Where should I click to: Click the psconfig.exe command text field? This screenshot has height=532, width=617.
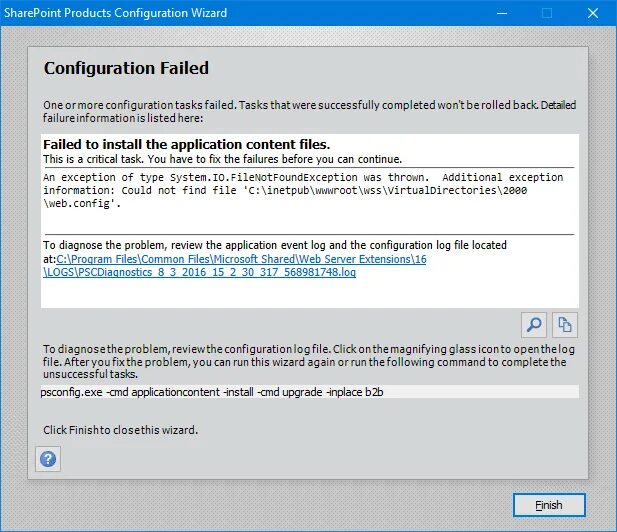309,392
